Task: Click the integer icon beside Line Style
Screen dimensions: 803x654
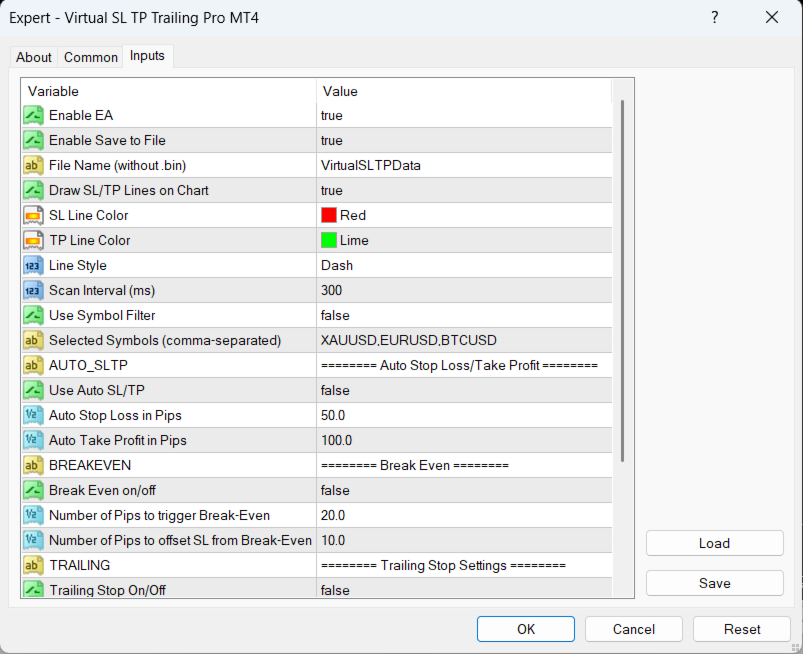Action: coord(33,265)
